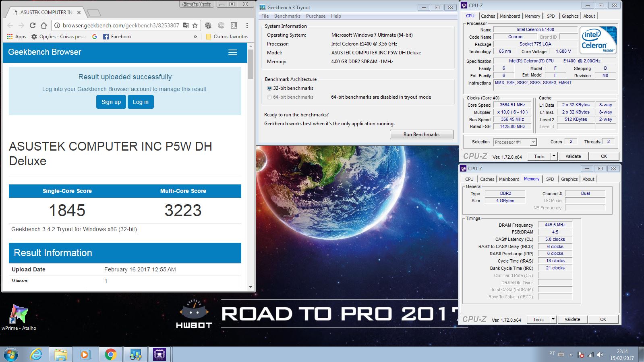
Task: Click Tools button in top CPU-Z window
Action: [x=539, y=157]
